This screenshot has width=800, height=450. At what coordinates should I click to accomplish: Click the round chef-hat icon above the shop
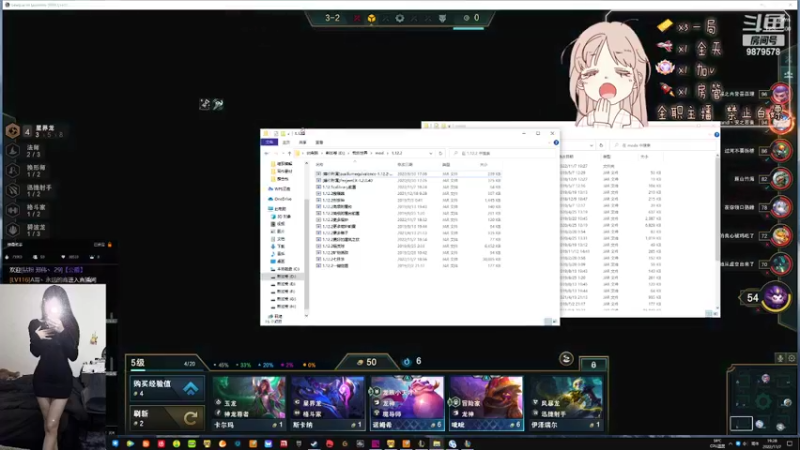566,359
